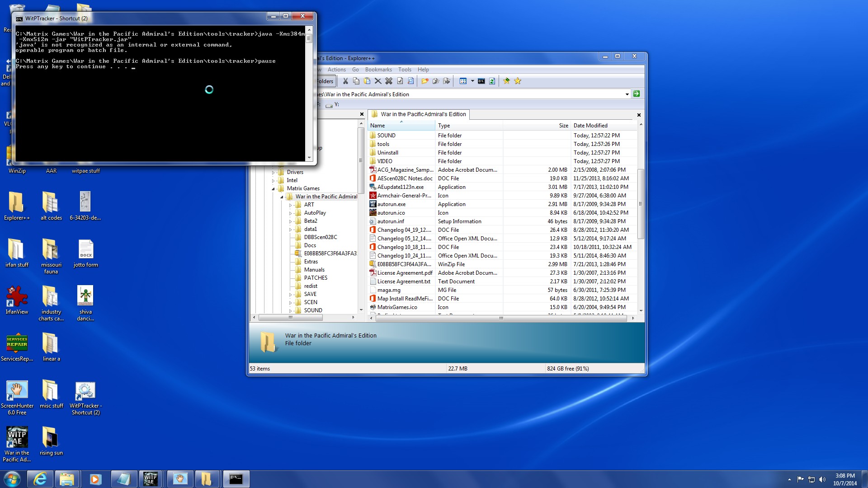Expand the AutoPlay folder node
The image size is (868, 488).
point(291,213)
